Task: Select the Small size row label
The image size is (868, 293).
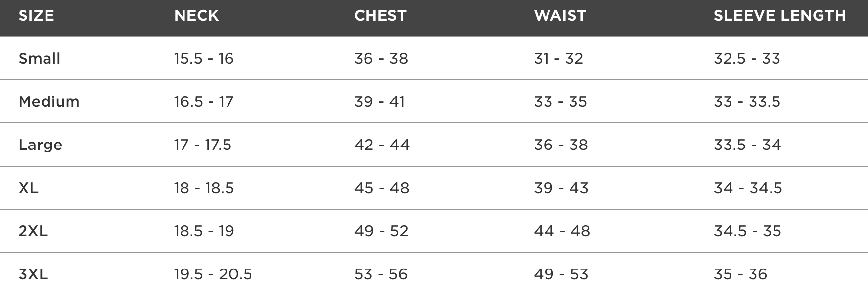Action: click(39, 59)
